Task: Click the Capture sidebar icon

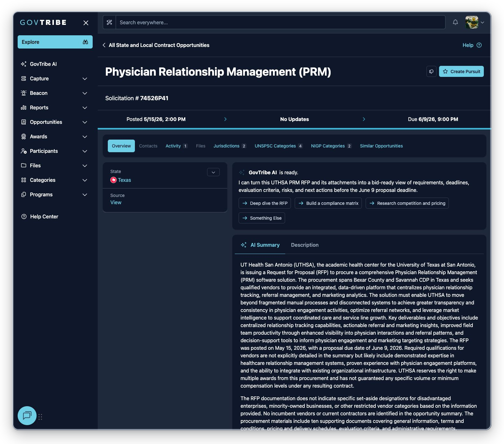Action: click(x=24, y=78)
